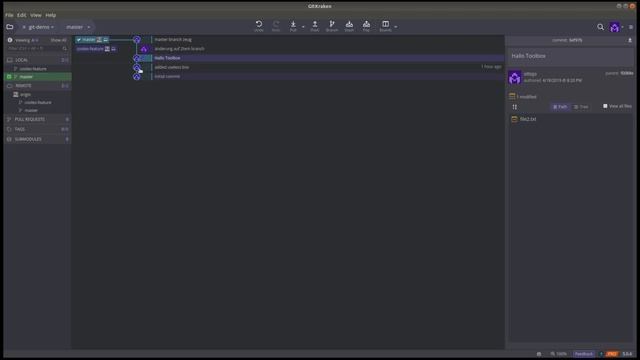Expand the PULL REQUESTS section
The height and width of the screenshot is (360, 640).
(37, 119)
